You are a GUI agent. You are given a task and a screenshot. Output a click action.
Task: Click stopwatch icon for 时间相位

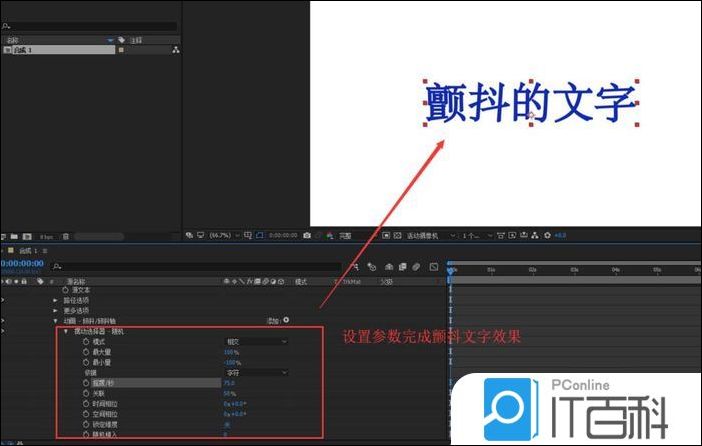[x=86, y=403]
